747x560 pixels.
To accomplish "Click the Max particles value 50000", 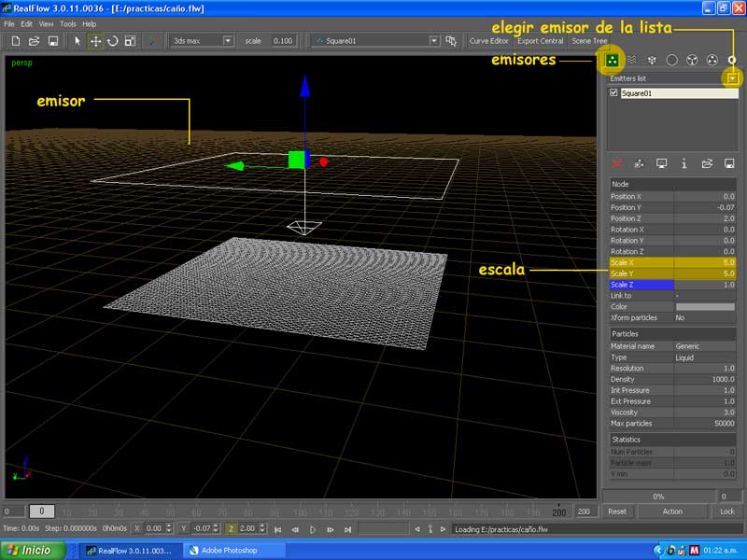I will tap(705, 424).
